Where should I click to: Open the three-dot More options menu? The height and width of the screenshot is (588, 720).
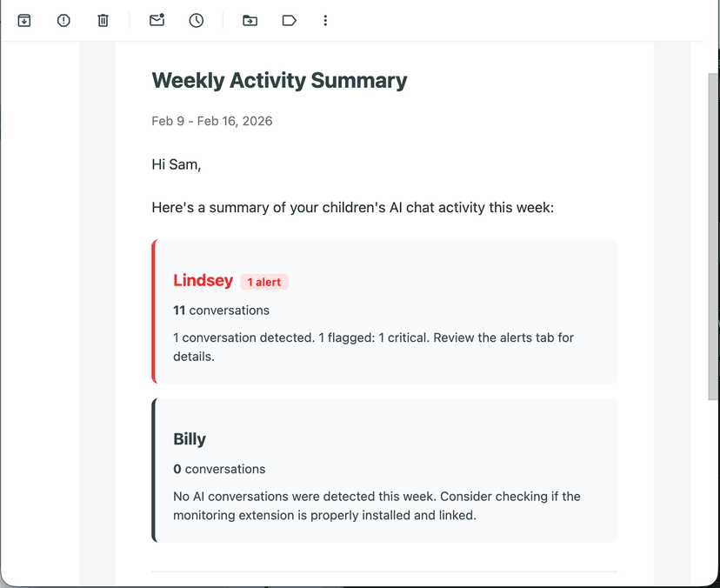(x=325, y=20)
